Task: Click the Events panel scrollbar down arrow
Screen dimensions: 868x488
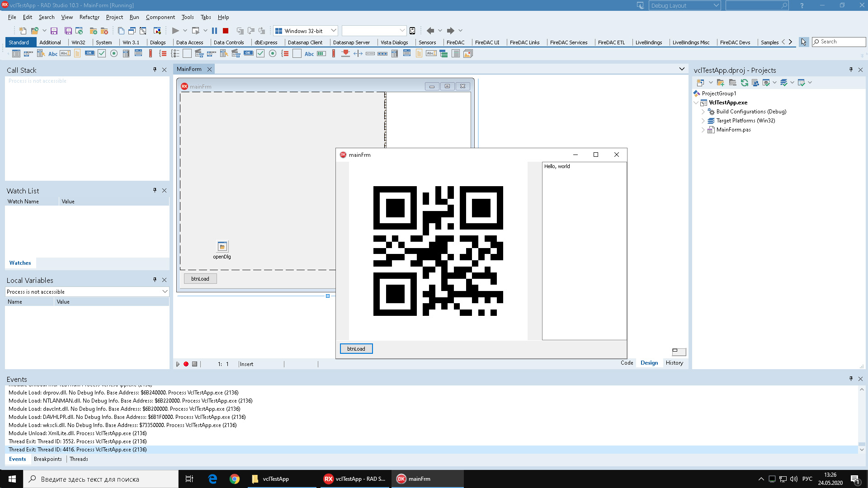Action: [x=862, y=450]
